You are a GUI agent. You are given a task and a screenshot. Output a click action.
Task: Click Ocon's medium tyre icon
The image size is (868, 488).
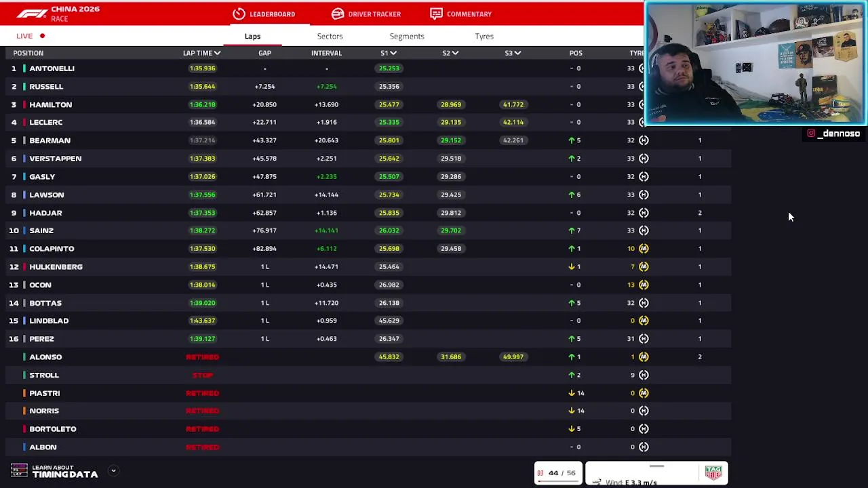click(644, 285)
